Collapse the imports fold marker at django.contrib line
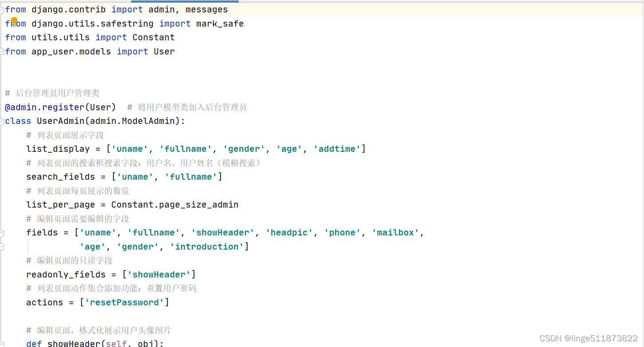Viewport: 644px width, 347px height. pyautogui.click(x=2, y=10)
